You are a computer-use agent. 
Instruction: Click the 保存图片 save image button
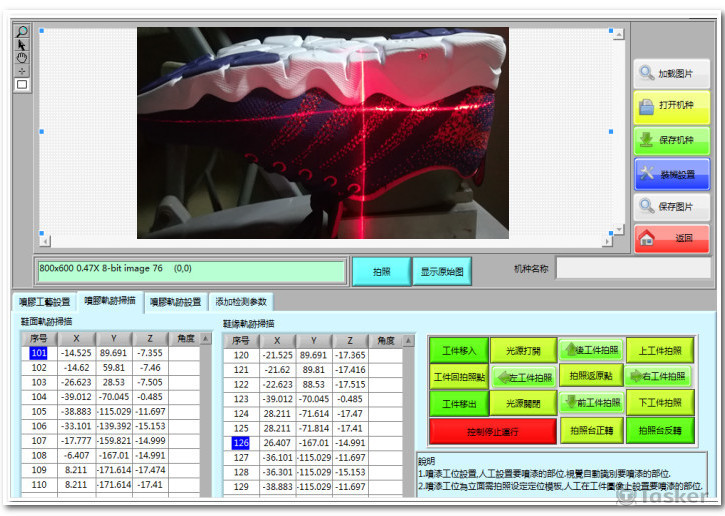[672, 207]
